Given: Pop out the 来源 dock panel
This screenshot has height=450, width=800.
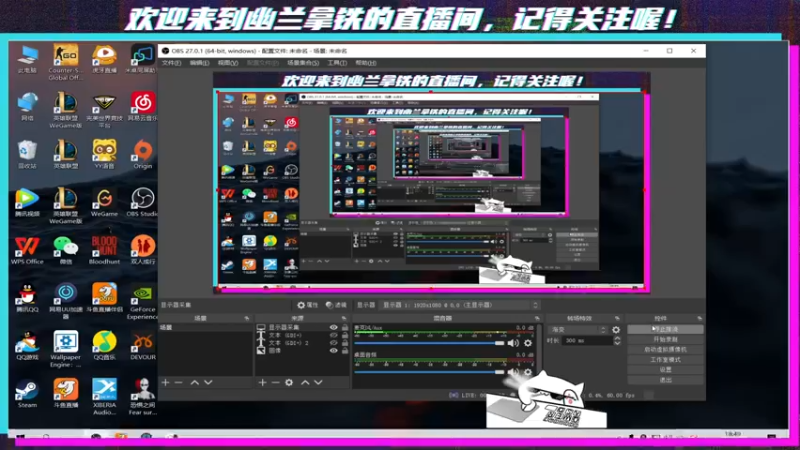Looking at the screenshot, I should pyautogui.click(x=344, y=318).
